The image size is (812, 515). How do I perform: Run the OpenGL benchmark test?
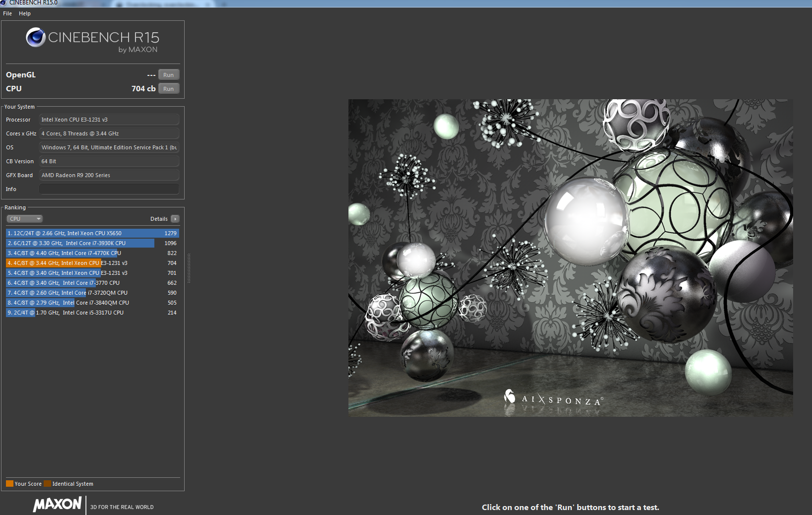[169, 75]
